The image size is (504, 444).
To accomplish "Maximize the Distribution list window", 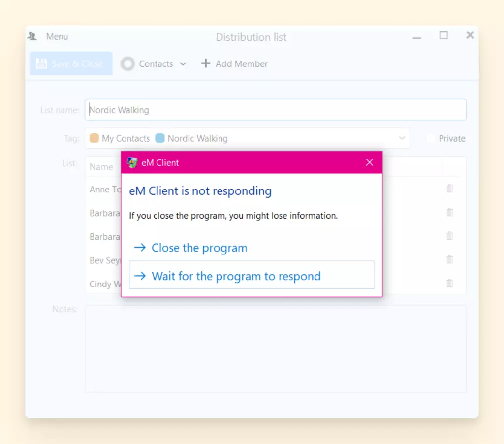I will coord(443,35).
